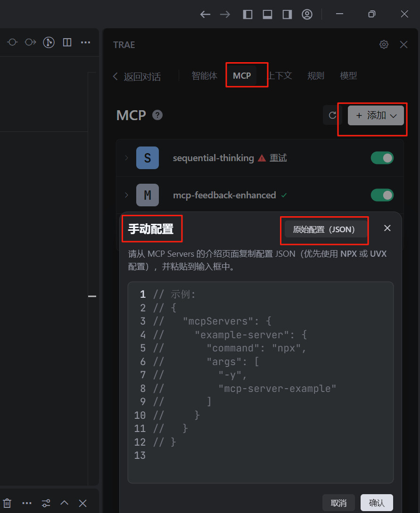Image resolution: width=420 pixels, height=513 pixels.
Task: Toggle the right sidebar layout icon
Action: [287, 15]
